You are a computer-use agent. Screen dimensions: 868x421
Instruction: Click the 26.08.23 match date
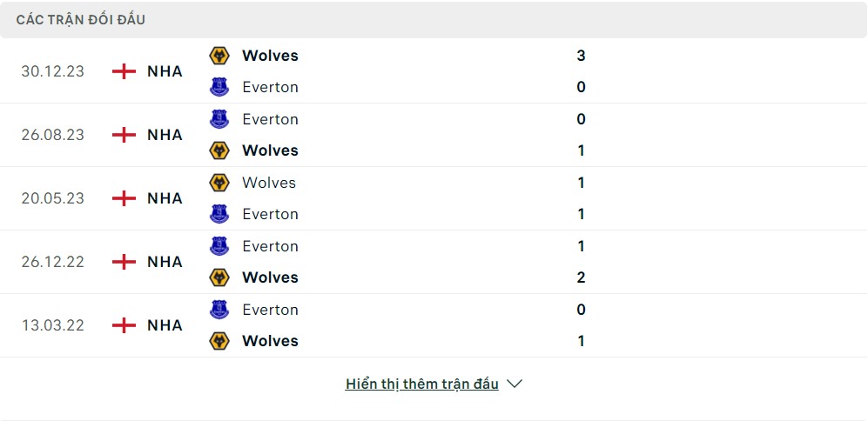tap(53, 135)
